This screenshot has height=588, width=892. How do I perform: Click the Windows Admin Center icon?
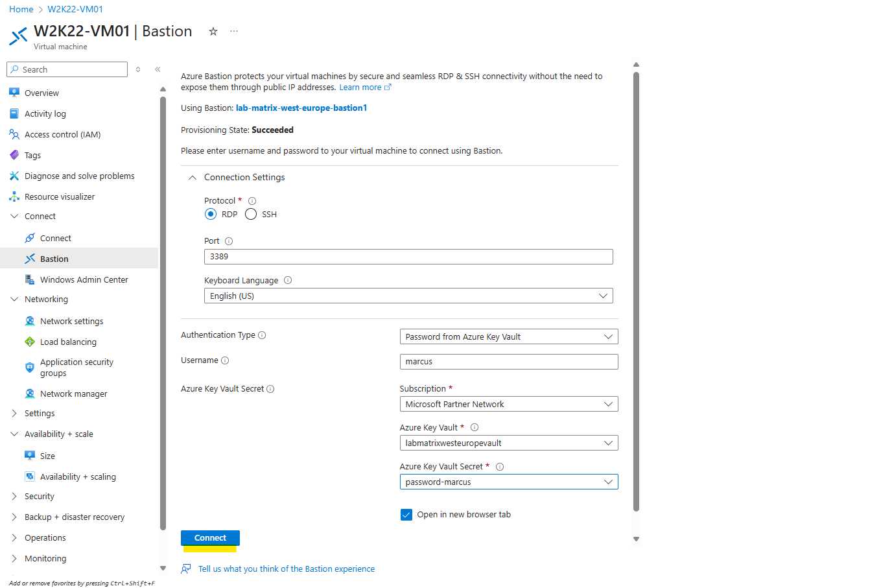tap(30, 279)
